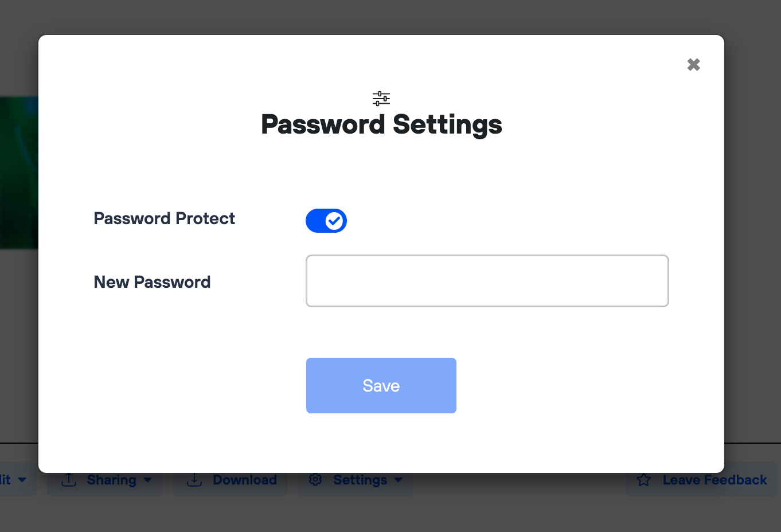Focus the New Password input field
Viewport: 781px width, 532px height.
pyautogui.click(x=487, y=281)
